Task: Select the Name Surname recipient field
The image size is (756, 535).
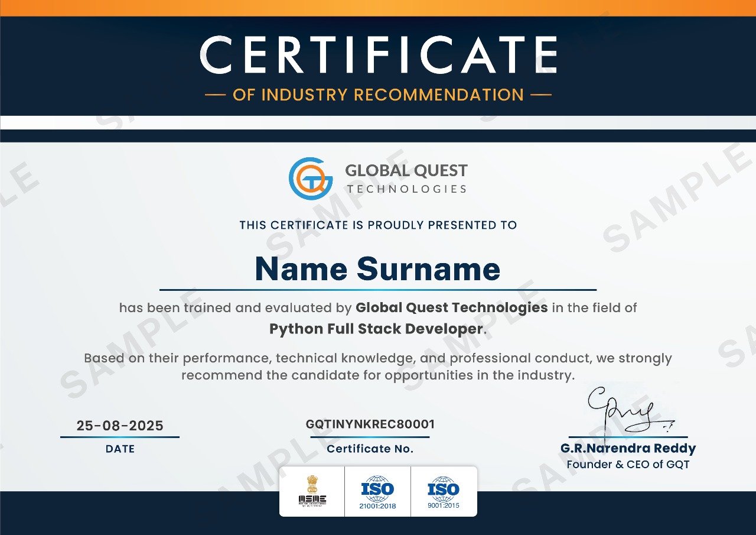Action: click(378, 269)
